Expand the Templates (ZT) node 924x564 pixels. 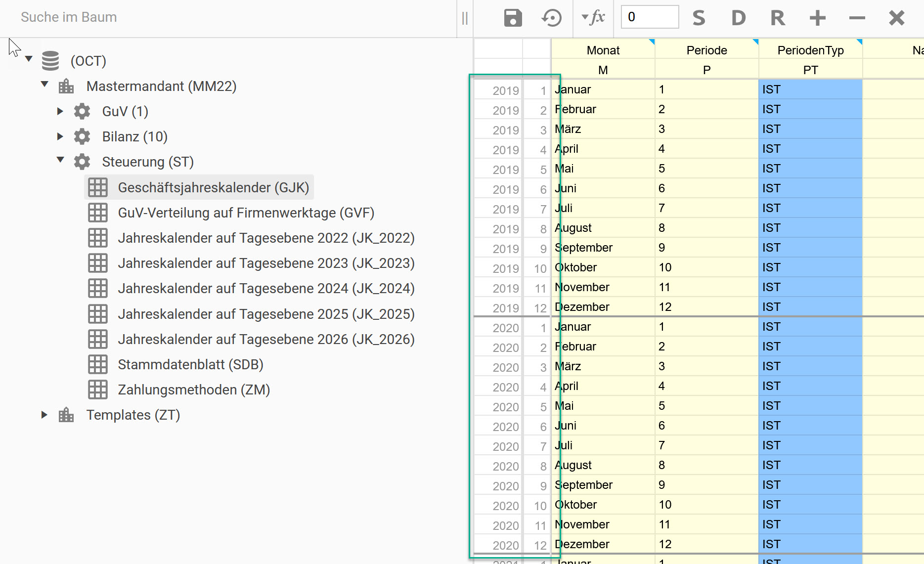(44, 415)
